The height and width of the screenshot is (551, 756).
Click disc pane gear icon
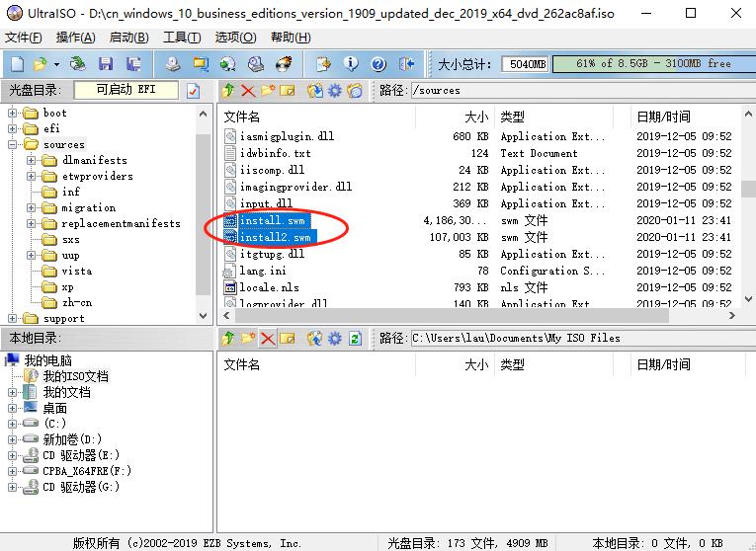pyautogui.click(x=335, y=90)
